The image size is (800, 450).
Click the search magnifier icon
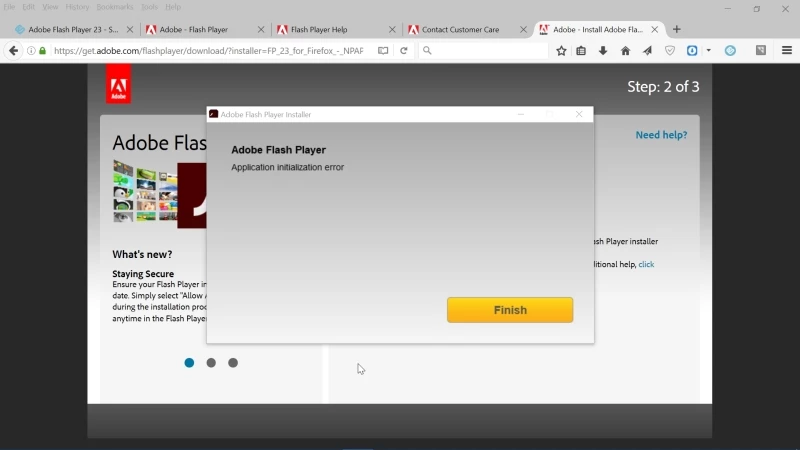pos(427,51)
